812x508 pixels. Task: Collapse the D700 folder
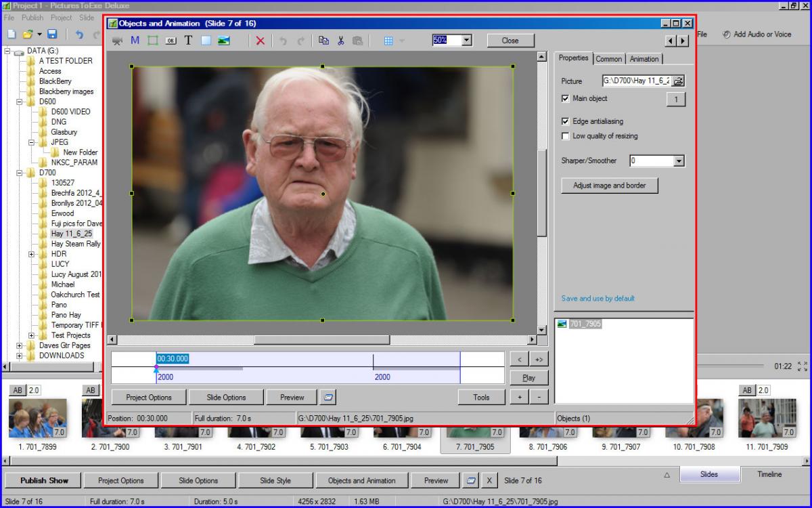tap(20, 173)
